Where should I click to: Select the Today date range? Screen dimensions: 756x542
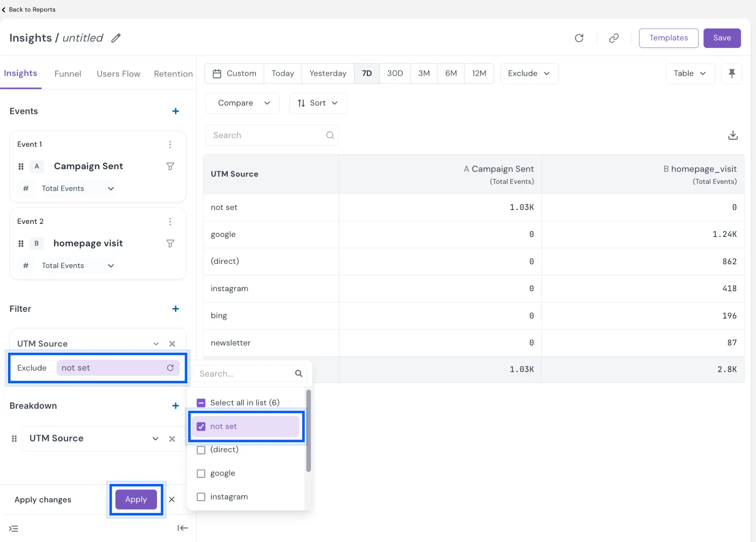point(283,74)
